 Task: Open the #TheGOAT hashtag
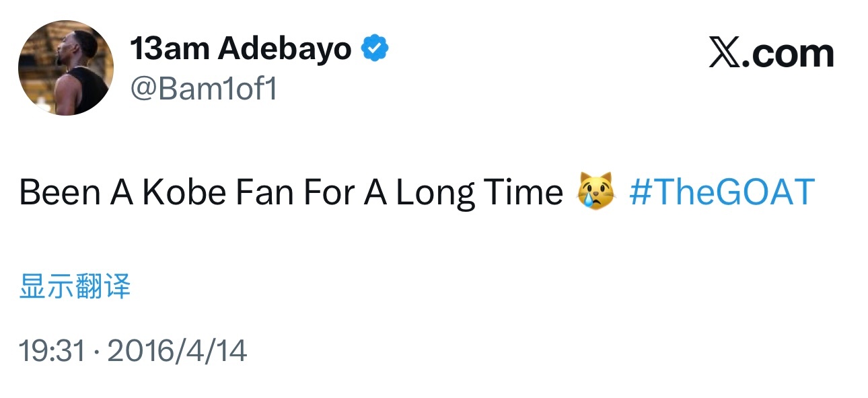pos(721,192)
